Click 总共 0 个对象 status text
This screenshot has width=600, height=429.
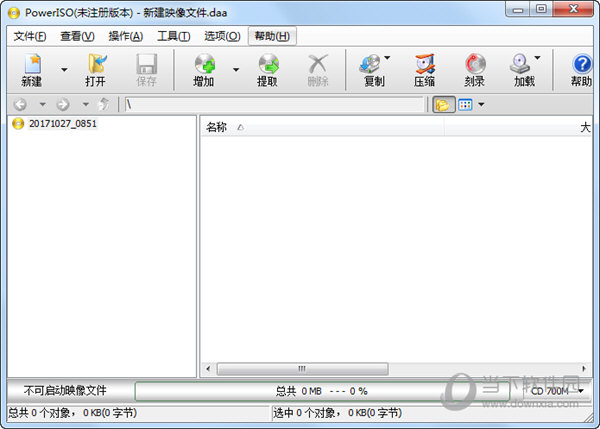pos(73,413)
